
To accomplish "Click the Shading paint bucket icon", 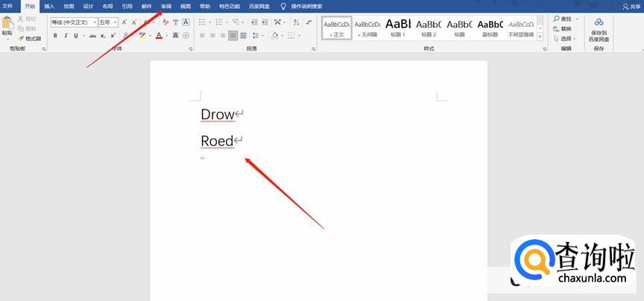I will (275, 36).
